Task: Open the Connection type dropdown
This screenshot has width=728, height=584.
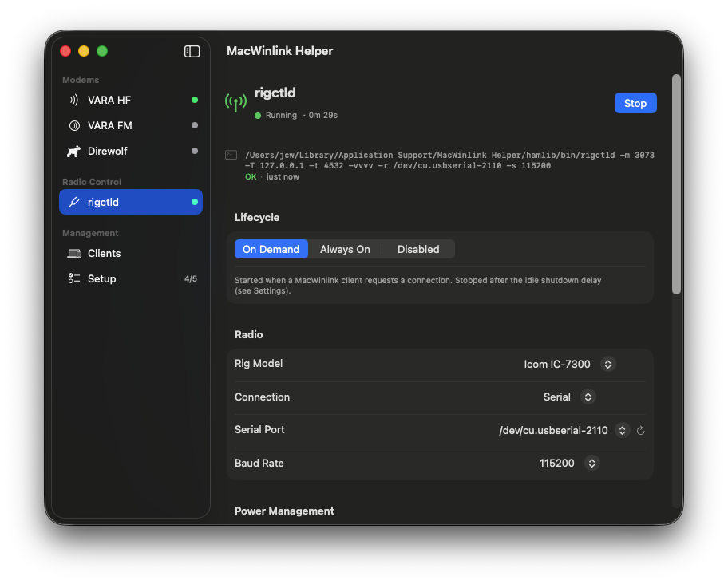Action: point(588,397)
